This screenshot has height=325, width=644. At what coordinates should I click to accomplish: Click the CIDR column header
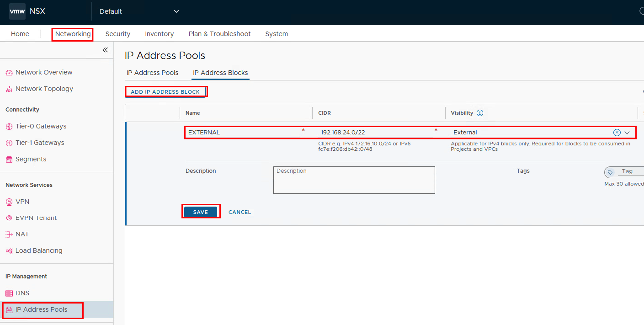[325, 113]
